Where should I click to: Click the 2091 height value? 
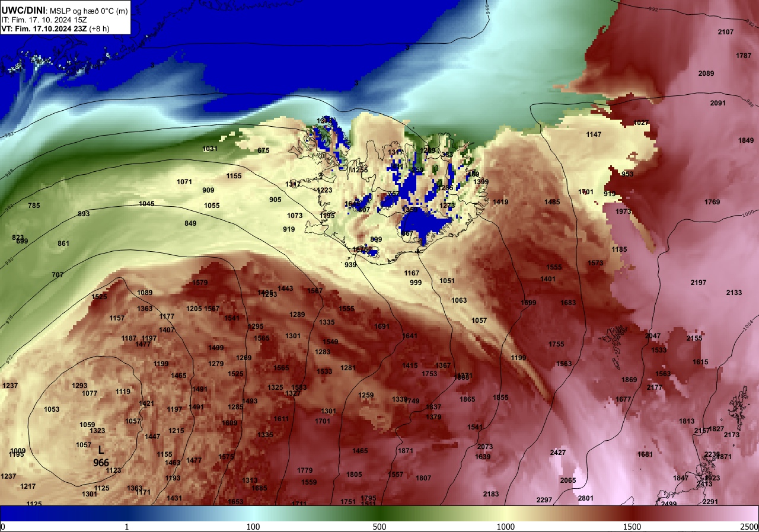[717, 103]
